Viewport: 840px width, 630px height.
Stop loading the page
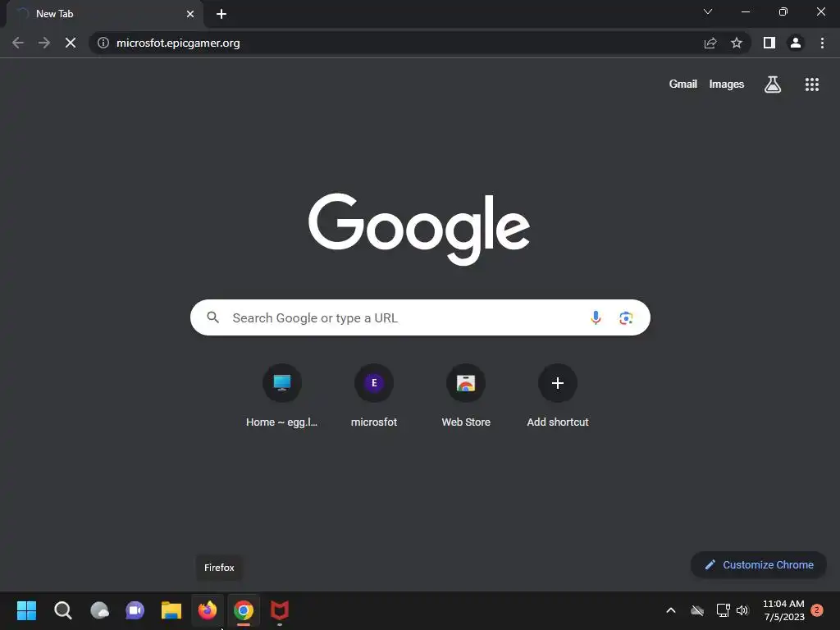point(71,43)
